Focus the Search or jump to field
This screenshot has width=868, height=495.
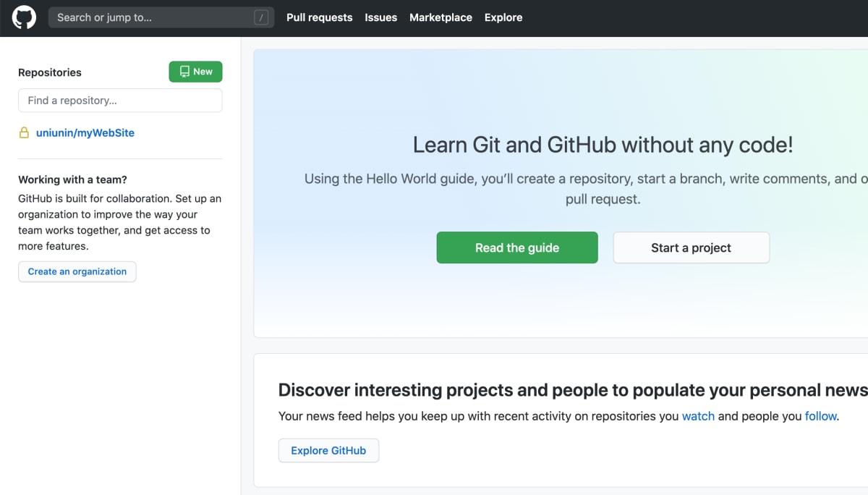161,17
